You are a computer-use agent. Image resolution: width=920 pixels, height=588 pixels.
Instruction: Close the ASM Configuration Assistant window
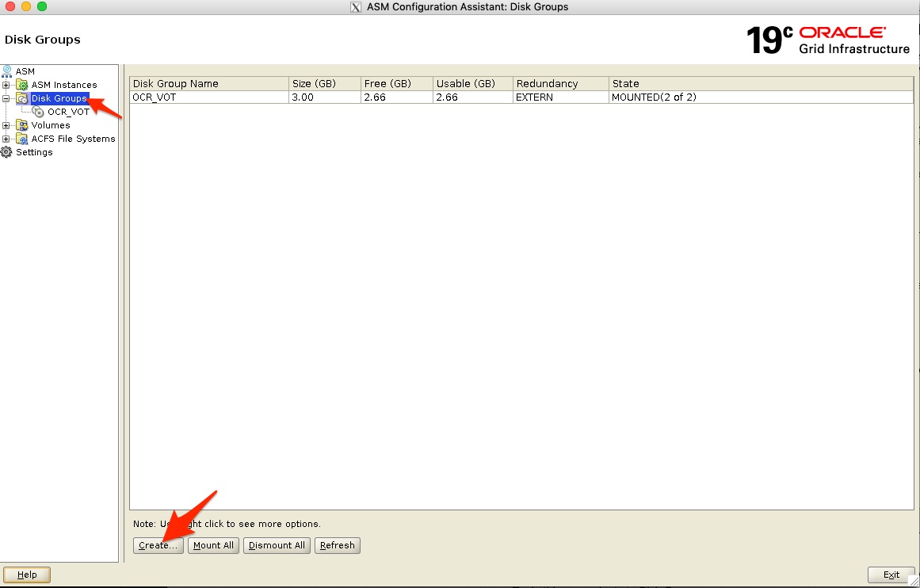point(10,6)
